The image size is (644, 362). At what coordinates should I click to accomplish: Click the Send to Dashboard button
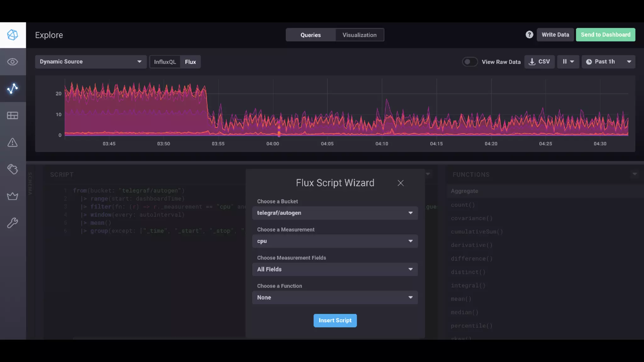pyautogui.click(x=605, y=35)
